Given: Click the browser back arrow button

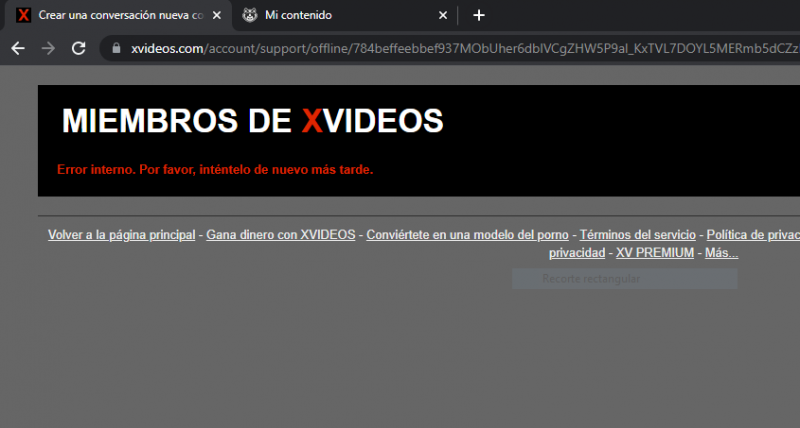Looking at the screenshot, I should click(x=16, y=48).
